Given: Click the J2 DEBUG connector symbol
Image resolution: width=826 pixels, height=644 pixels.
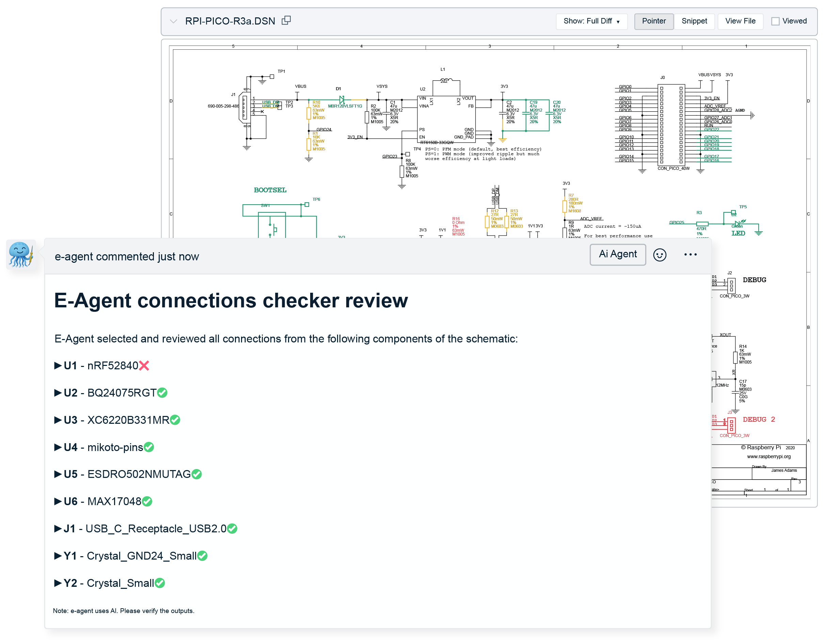Looking at the screenshot, I should point(731,286).
